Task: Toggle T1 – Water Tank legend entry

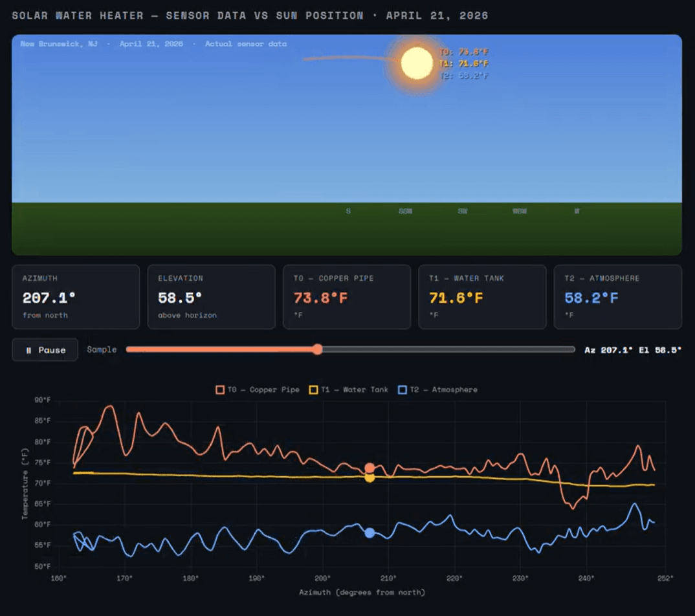Action: tap(348, 390)
